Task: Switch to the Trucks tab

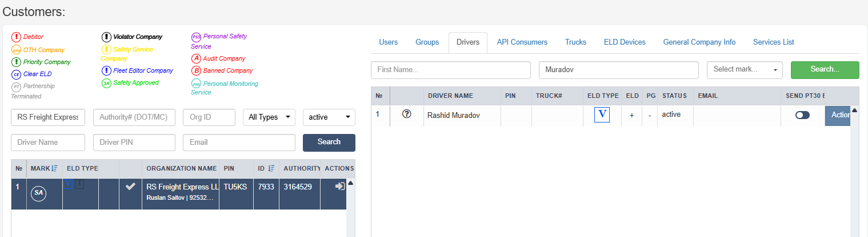Action: (x=575, y=42)
